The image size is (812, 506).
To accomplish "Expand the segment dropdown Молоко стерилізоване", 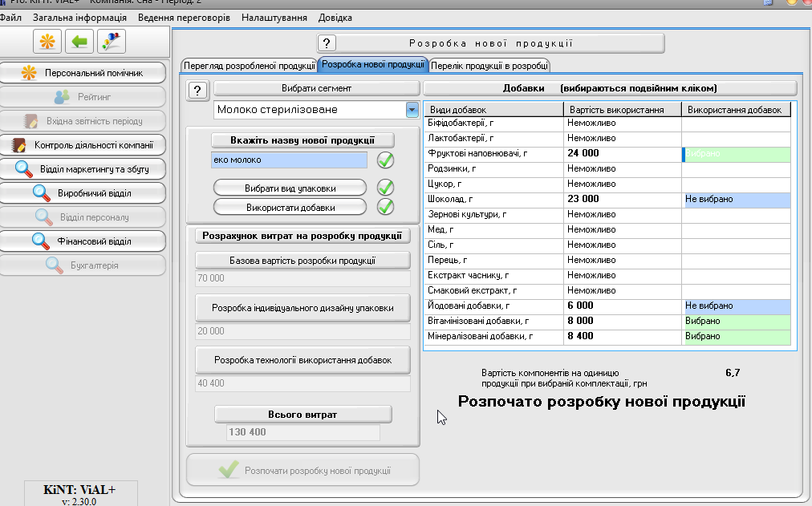I will [412, 110].
